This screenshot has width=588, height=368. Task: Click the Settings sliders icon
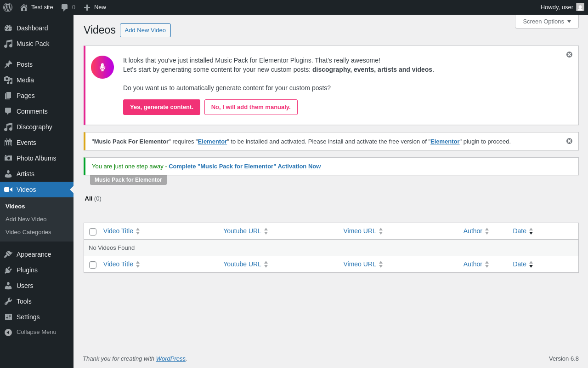[x=8, y=317]
